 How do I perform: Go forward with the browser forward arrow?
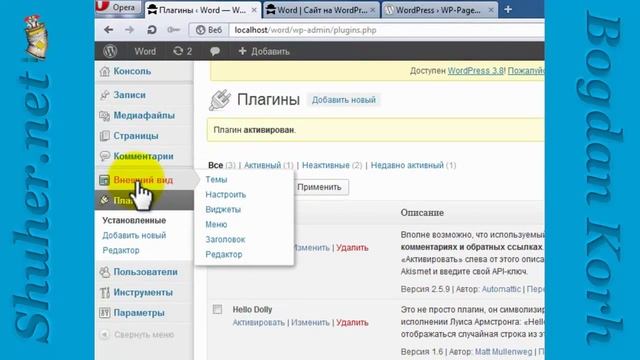tap(129, 30)
